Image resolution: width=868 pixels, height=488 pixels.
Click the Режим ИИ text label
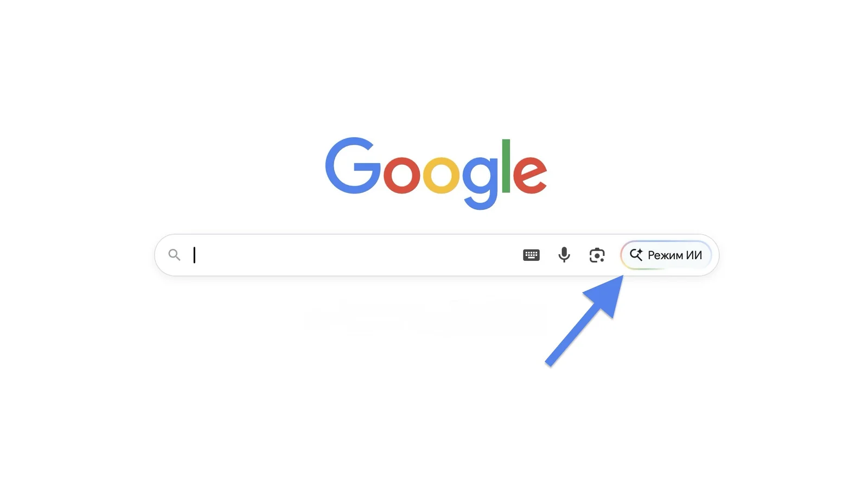coord(675,255)
